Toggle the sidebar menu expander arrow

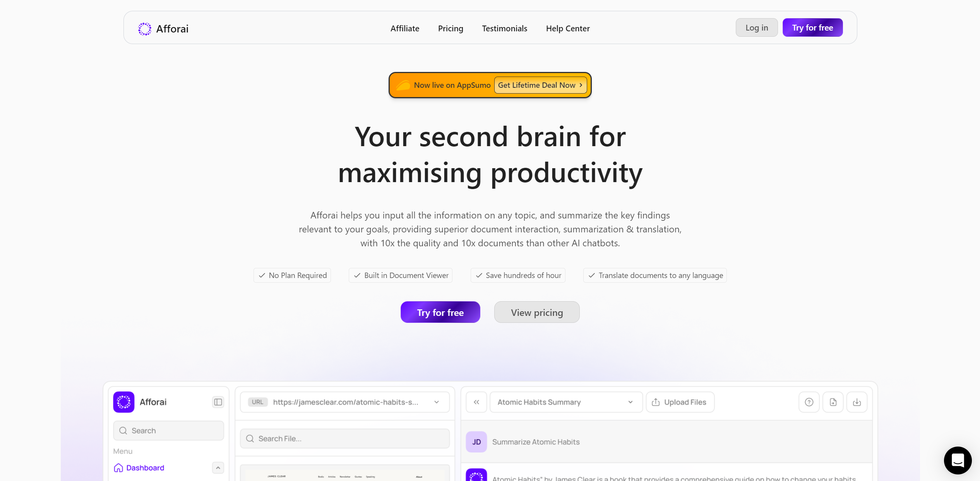[218, 468]
